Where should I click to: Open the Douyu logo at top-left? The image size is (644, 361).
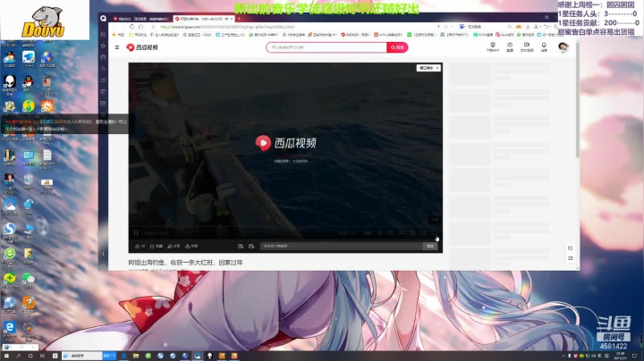pyautogui.click(x=43, y=21)
